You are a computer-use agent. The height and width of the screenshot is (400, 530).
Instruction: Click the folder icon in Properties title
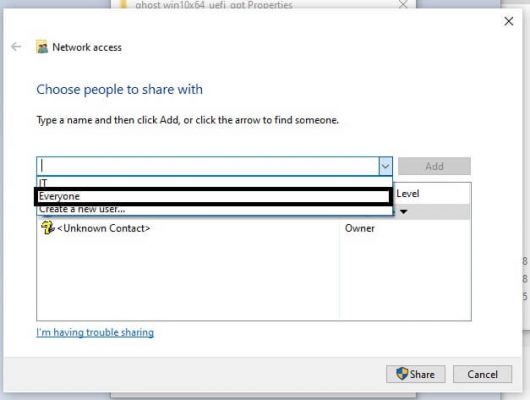point(123,4)
